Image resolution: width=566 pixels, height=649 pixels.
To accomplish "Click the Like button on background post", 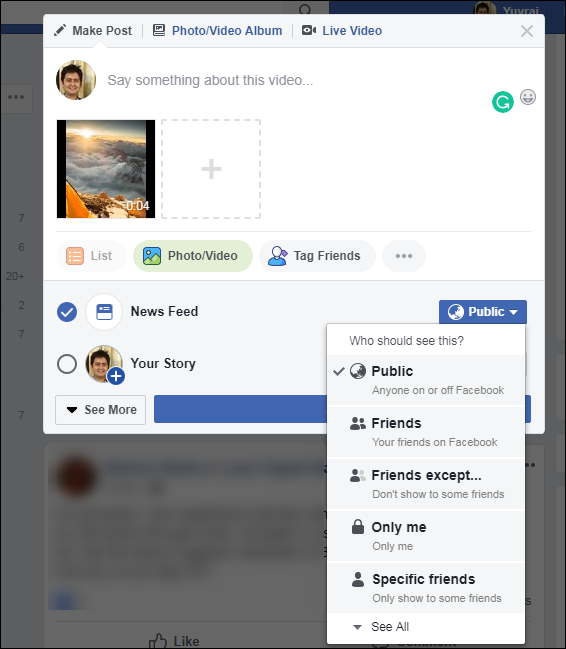I will [x=175, y=641].
